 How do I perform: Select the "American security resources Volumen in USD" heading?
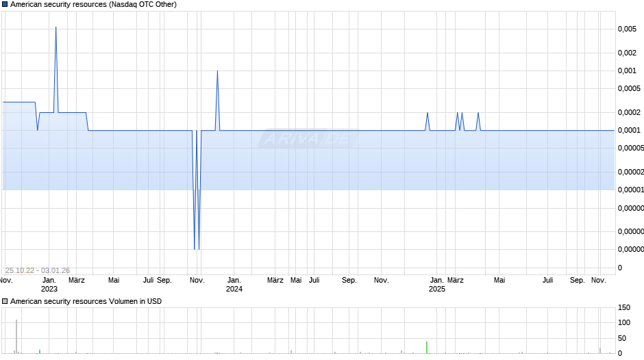click(x=86, y=301)
